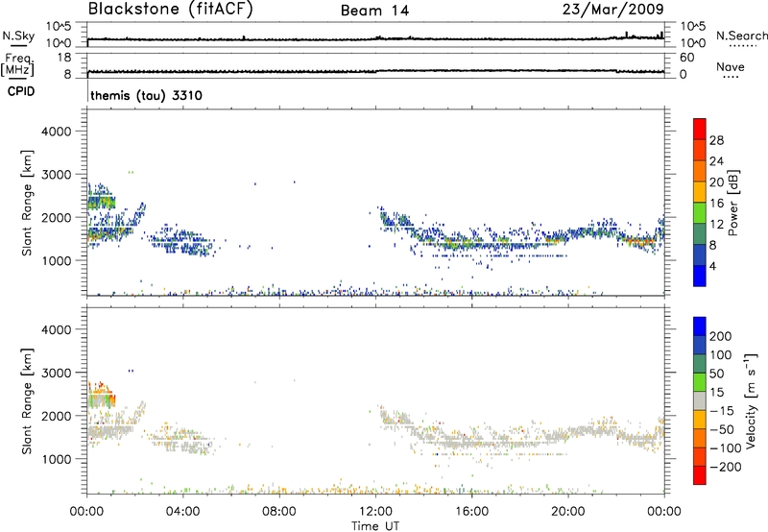Viewport: 768px width, 532px height.
Task: Click the "Slant Range [km]" label of the power panel
Action: coord(27,203)
